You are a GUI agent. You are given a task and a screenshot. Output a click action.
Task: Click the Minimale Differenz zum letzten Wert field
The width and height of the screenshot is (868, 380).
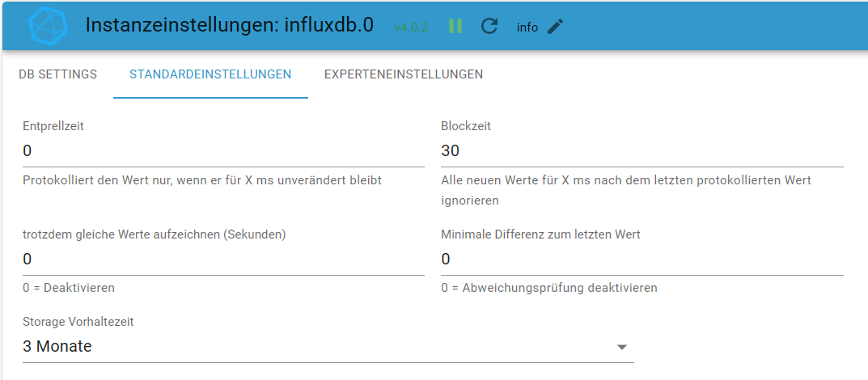(642, 260)
